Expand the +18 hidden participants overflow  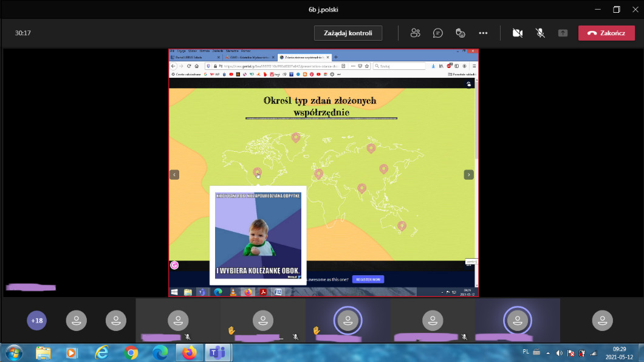click(37, 320)
